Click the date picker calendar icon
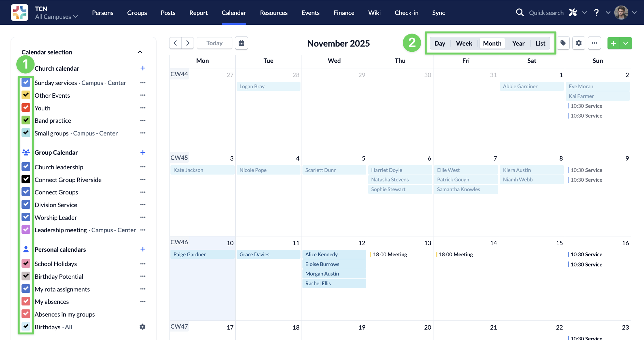Viewport: 644px width, 340px height. click(x=241, y=43)
